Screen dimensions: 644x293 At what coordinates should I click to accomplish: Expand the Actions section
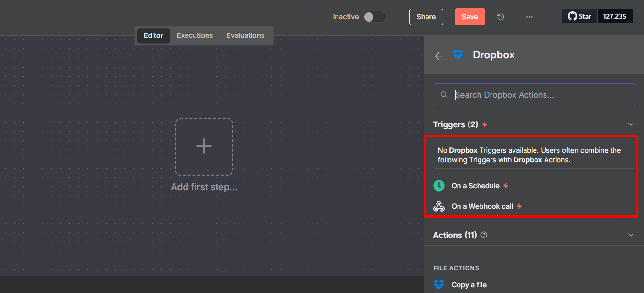(631, 235)
